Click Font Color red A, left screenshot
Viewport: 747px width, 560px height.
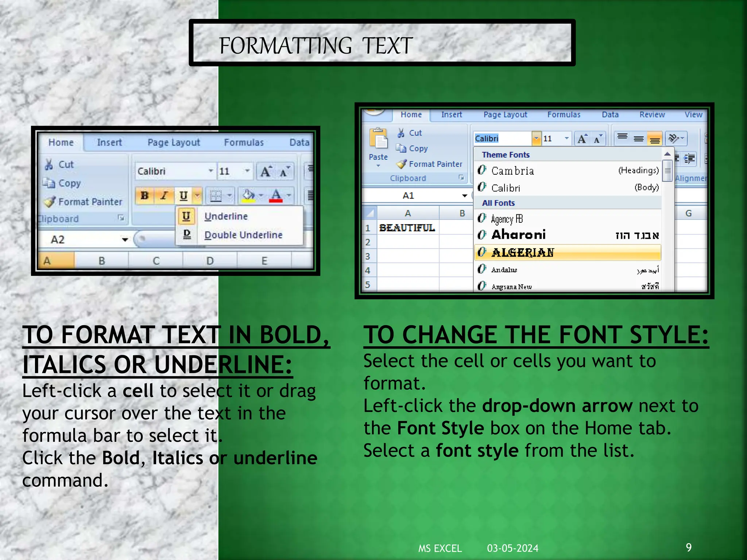point(276,196)
